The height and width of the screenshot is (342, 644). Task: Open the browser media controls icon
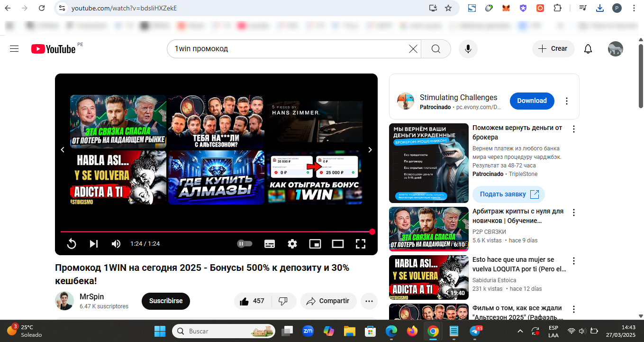tap(583, 8)
